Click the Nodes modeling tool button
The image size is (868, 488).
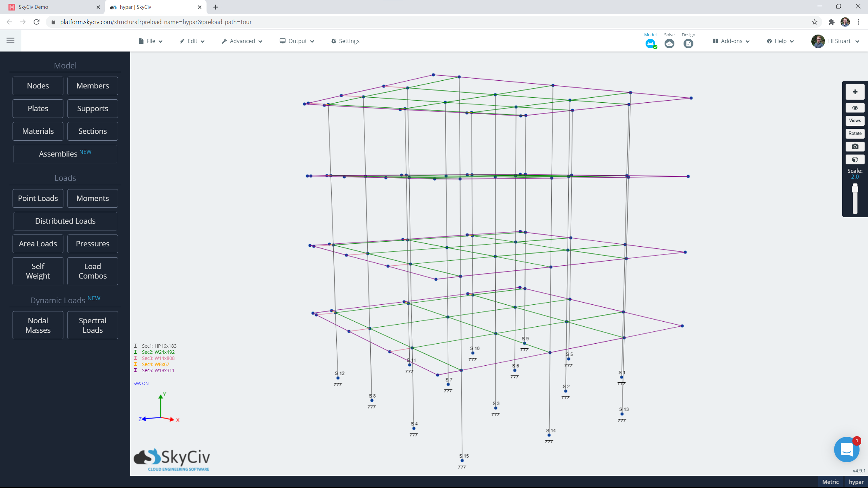click(38, 85)
